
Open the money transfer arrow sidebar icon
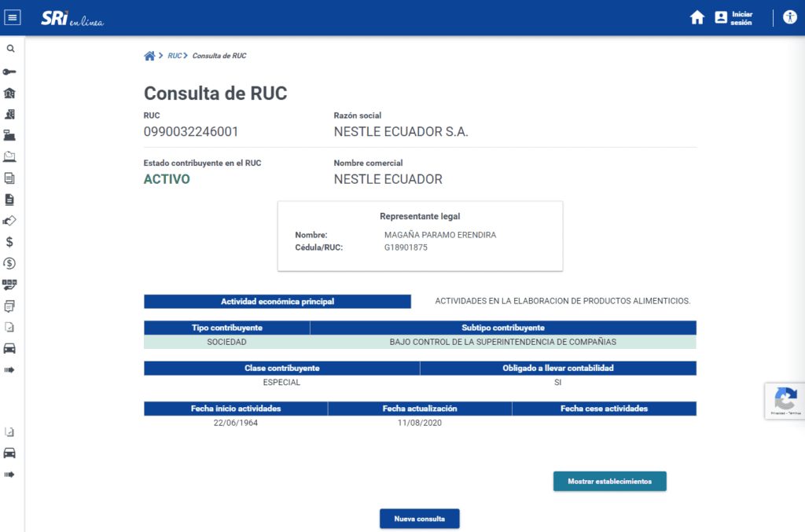[x=9, y=284]
